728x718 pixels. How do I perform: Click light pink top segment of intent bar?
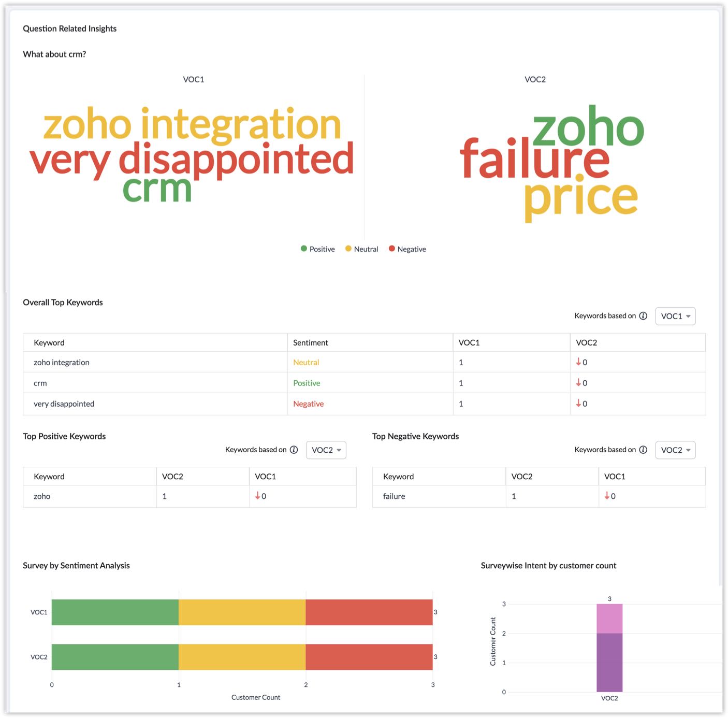click(x=609, y=619)
